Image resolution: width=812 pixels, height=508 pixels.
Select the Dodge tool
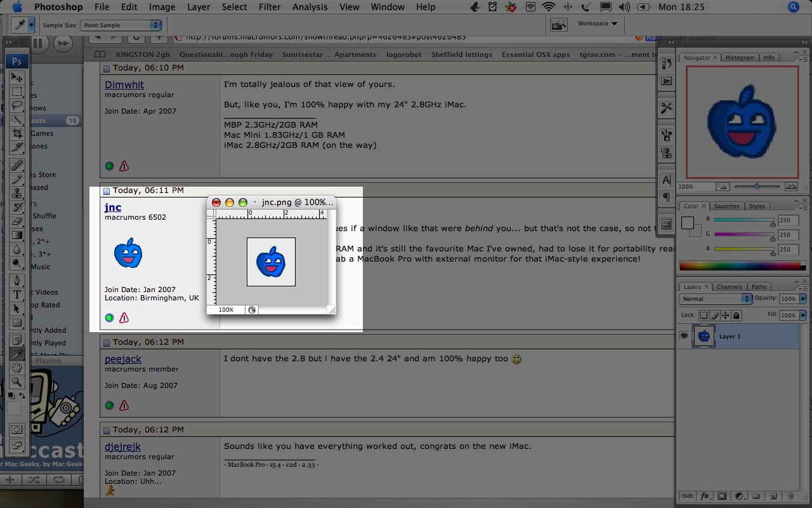[17, 264]
